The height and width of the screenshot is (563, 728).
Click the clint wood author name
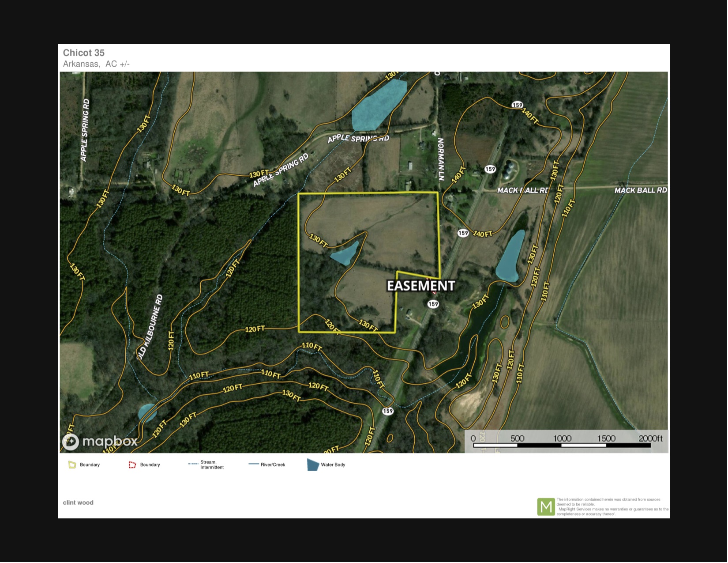tap(78, 503)
